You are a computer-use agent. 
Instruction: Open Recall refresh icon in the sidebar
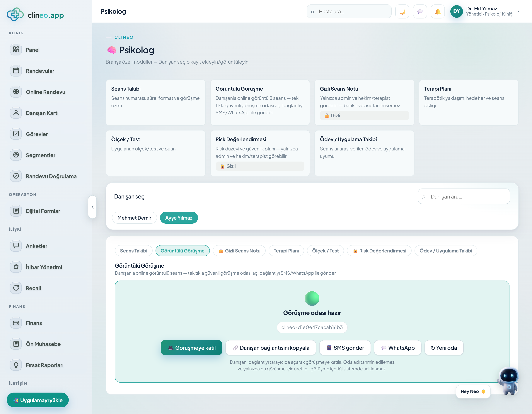coord(16,288)
